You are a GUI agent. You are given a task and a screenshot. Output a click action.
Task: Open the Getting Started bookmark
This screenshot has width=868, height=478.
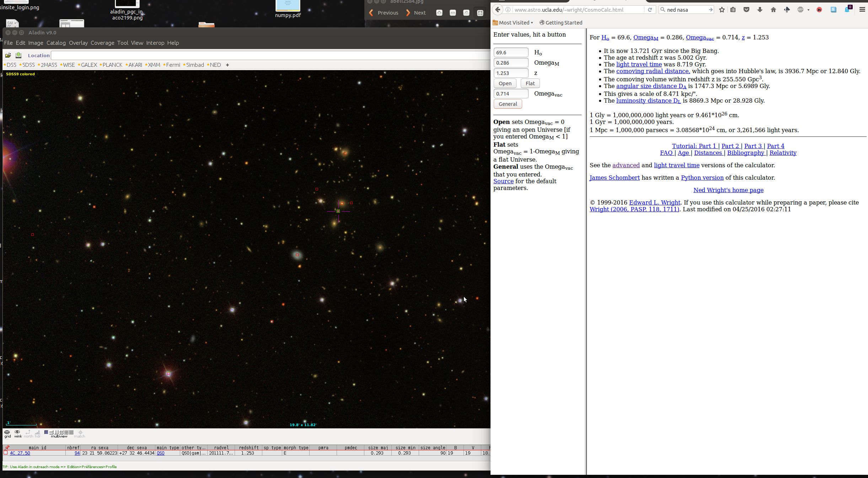pyautogui.click(x=561, y=23)
